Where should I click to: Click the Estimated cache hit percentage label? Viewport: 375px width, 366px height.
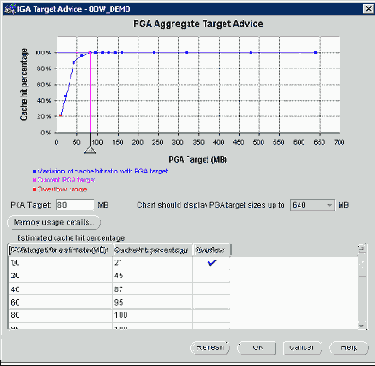71,238
